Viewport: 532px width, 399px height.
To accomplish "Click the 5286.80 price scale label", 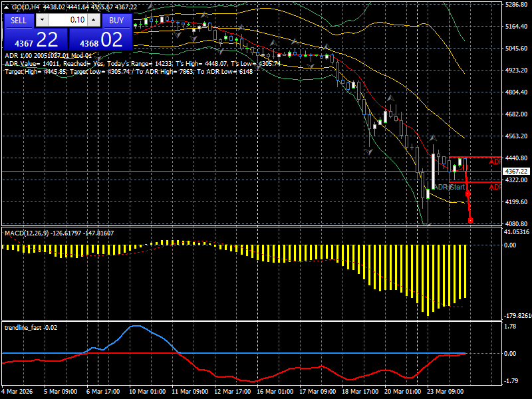I will point(516,5).
